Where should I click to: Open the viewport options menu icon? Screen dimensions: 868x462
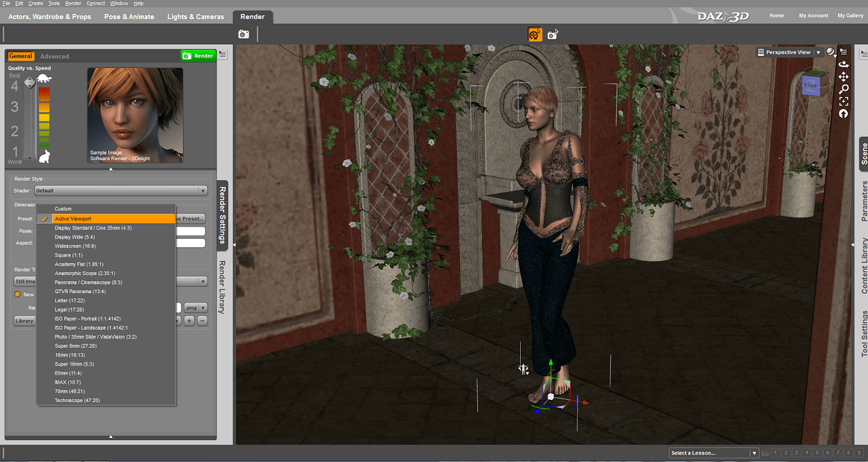point(844,51)
